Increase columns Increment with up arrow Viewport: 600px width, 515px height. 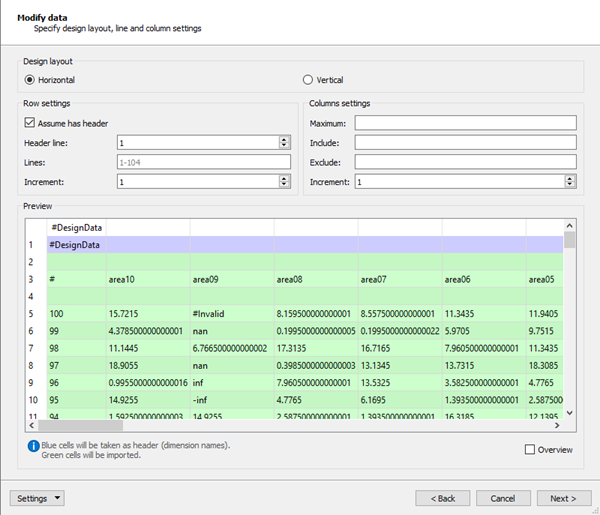coord(569,179)
